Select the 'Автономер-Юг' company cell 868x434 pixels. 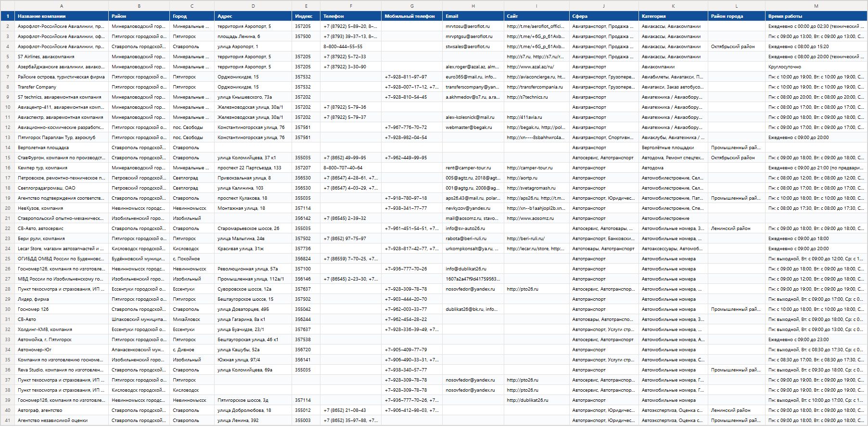[62, 350]
